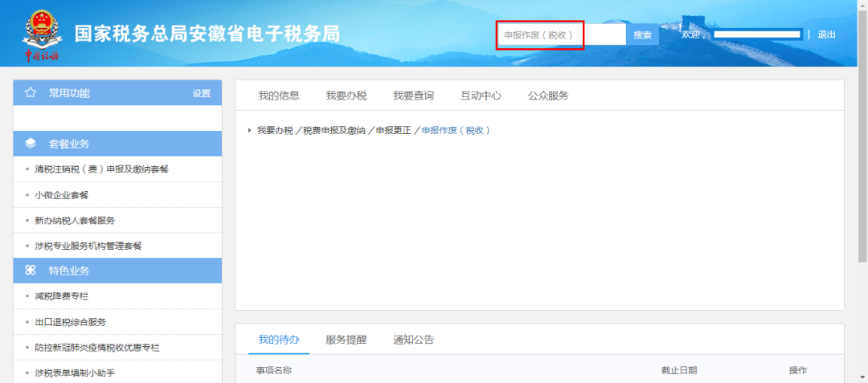Click the 搜索 search button

(642, 35)
